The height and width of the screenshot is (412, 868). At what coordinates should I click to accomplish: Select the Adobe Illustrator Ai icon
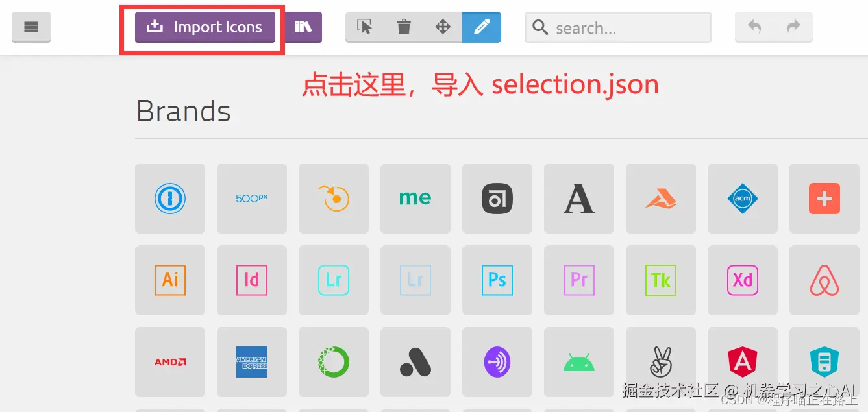click(170, 280)
